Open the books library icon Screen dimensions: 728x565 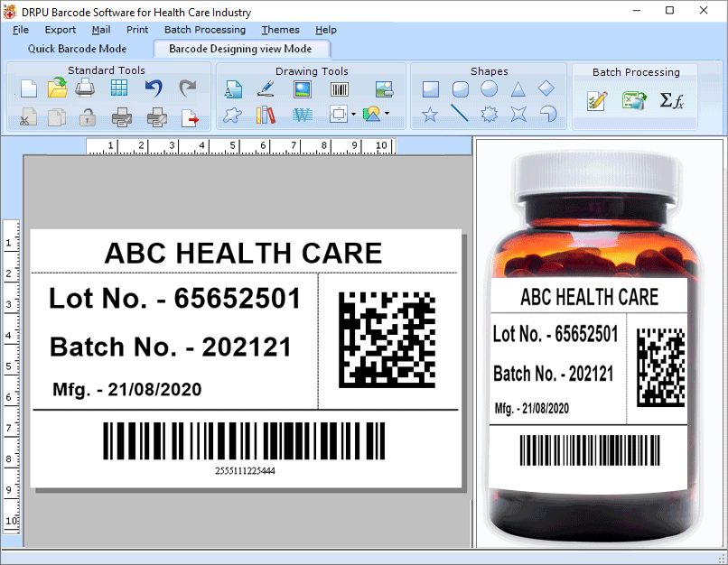click(x=266, y=115)
